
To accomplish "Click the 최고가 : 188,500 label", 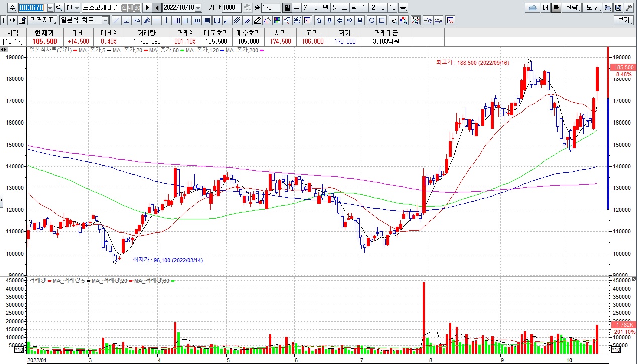I will pyautogui.click(x=473, y=62).
